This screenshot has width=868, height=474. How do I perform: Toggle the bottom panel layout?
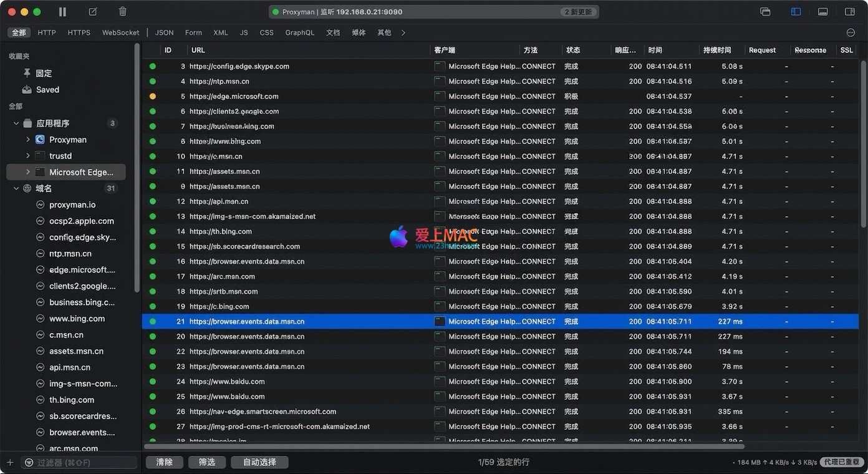click(822, 12)
